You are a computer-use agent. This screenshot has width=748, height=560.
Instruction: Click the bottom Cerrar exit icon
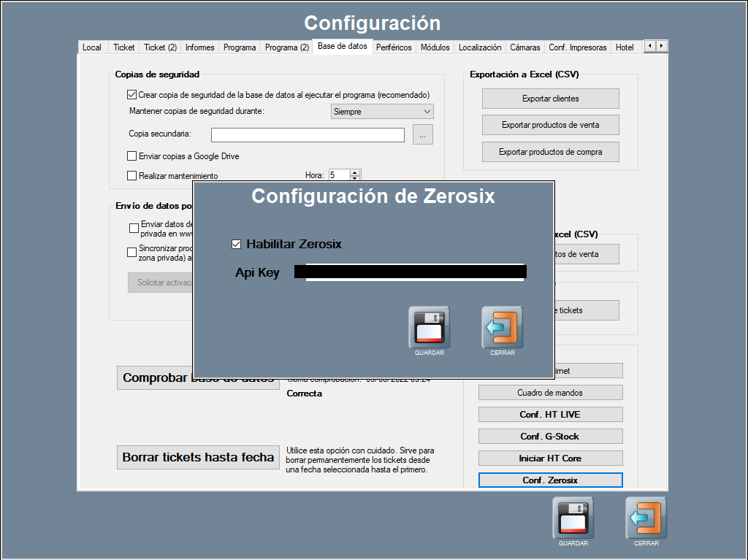646,518
